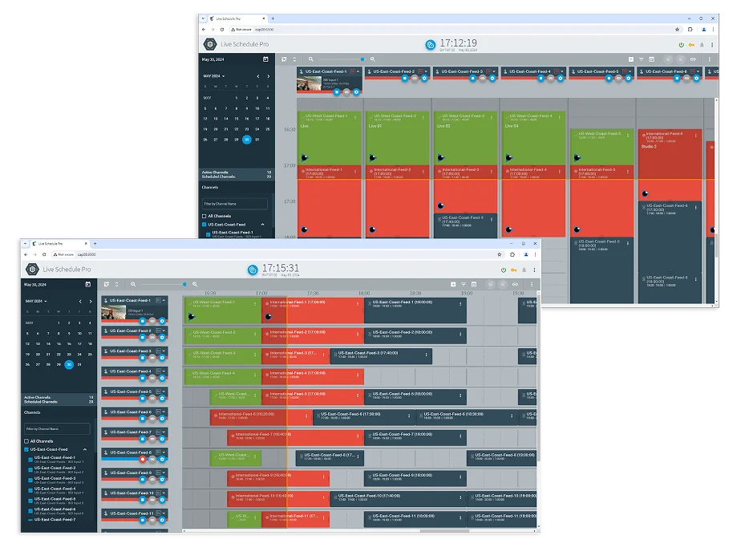Click red record button on US-East-Coast-Feed-8 row
This screenshot has width=741, height=560.
(x=143, y=459)
